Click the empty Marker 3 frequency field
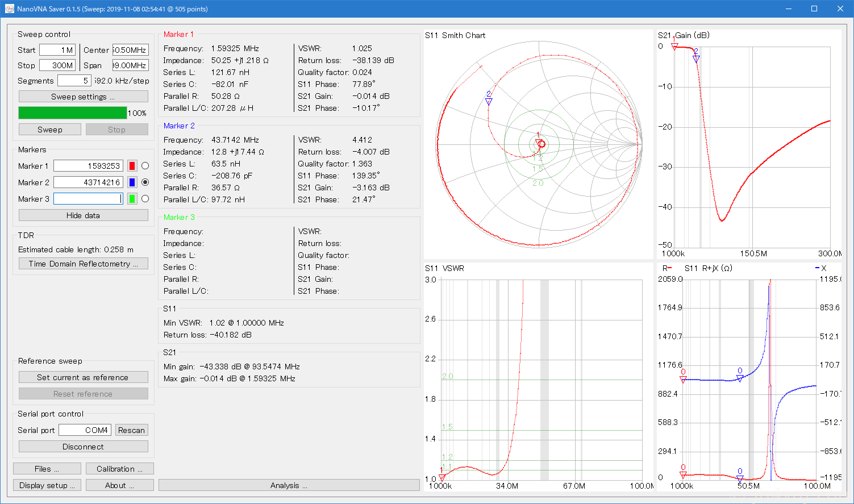 coord(88,199)
